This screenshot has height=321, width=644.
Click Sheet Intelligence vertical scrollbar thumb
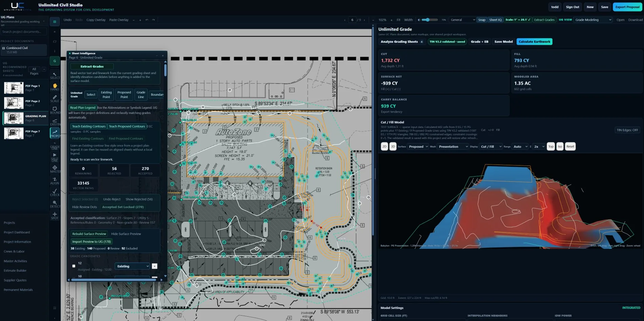click(x=165, y=70)
